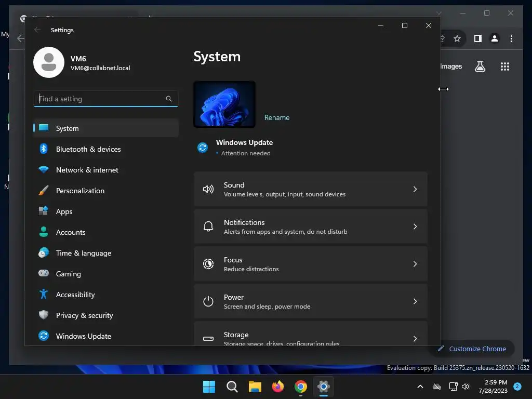Screen dimensions: 532x399
Task: Expand Focus via its chevron arrow
Action: pos(415,263)
